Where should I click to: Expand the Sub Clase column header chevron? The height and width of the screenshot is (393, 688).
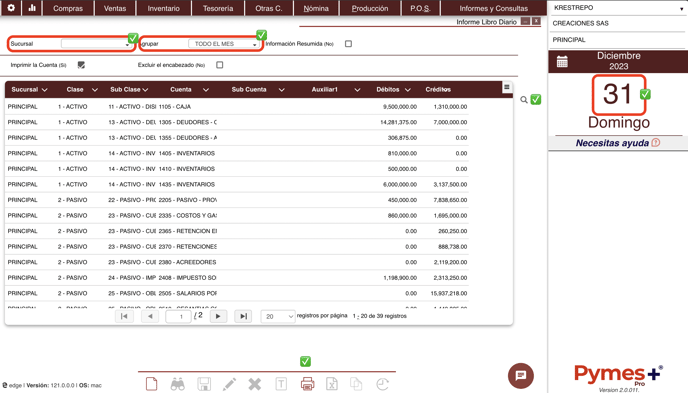[145, 89]
